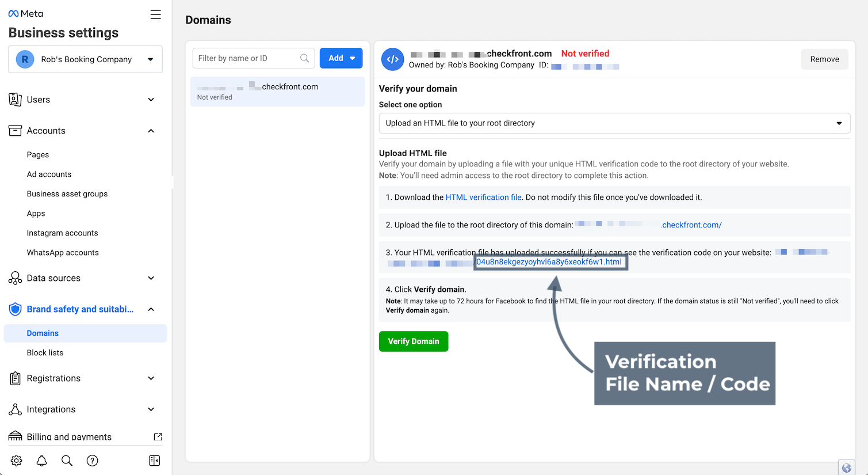This screenshot has width=868, height=475.
Task: Open Apps under Accounts
Action: [36, 214]
